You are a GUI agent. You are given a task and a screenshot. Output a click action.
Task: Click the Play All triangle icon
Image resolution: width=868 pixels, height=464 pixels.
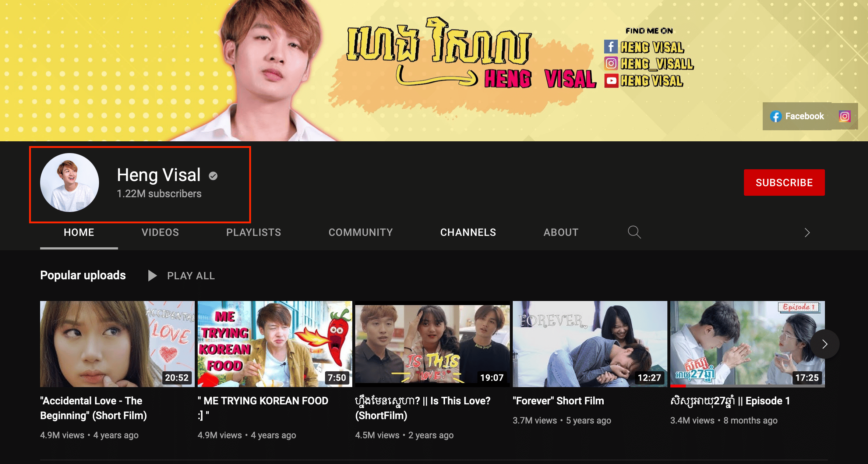(x=152, y=276)
